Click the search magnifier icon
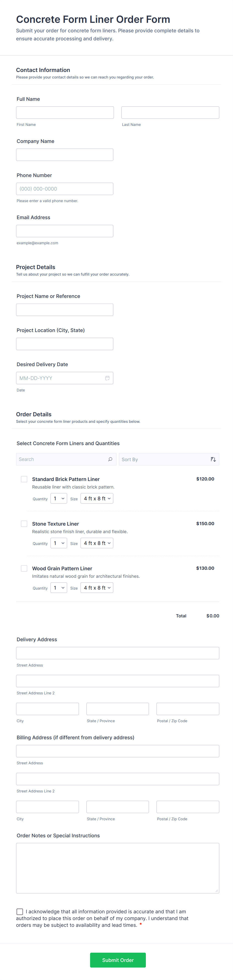This screenshot has height=980, width=233. (110, 459)
